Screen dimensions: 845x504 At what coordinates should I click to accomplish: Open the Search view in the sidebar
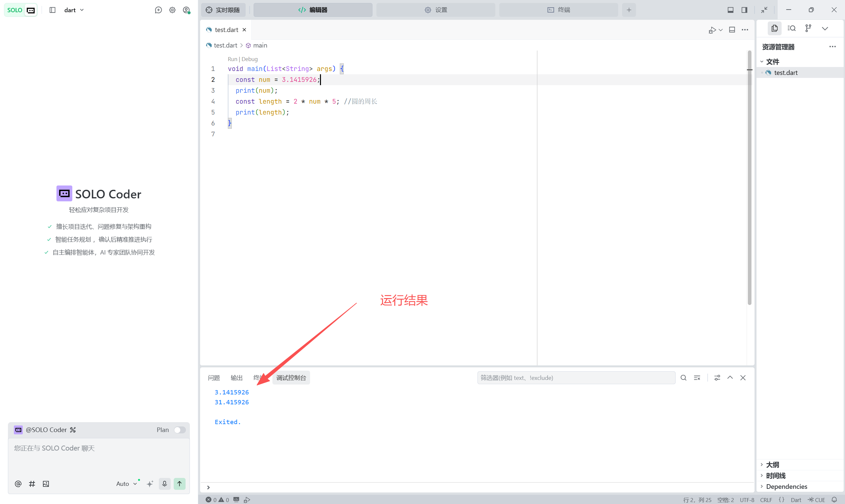791,28
